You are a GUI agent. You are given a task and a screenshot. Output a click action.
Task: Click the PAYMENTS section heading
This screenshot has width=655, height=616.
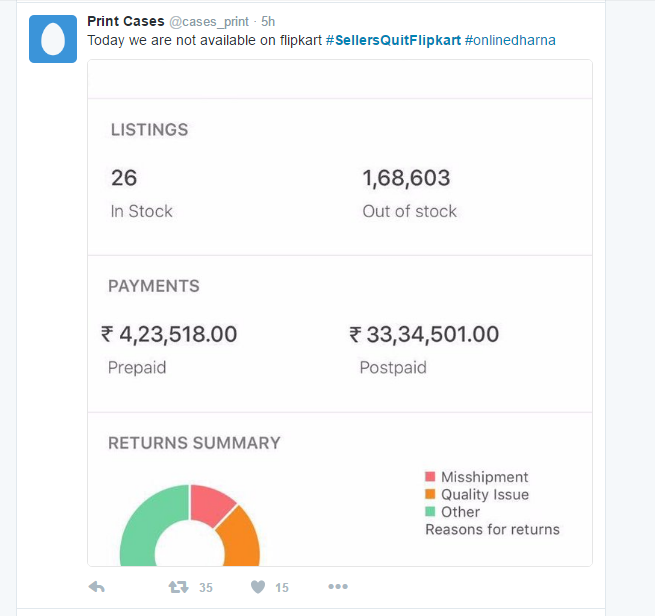[154, 286]
